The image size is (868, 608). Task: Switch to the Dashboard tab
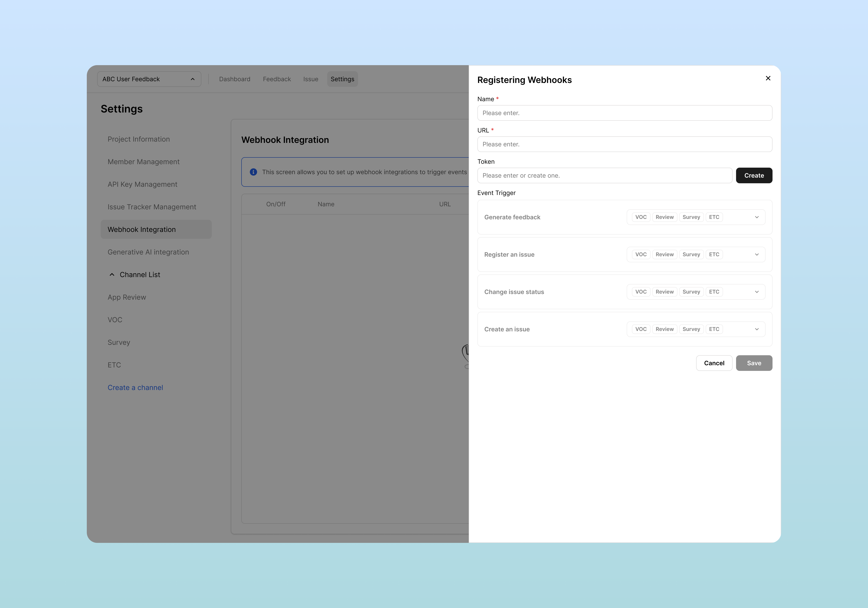click(x=234, y=79)
